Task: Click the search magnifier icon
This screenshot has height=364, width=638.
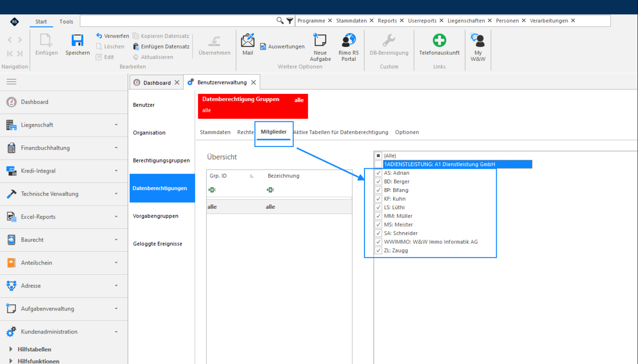Action: pos(280,20)
